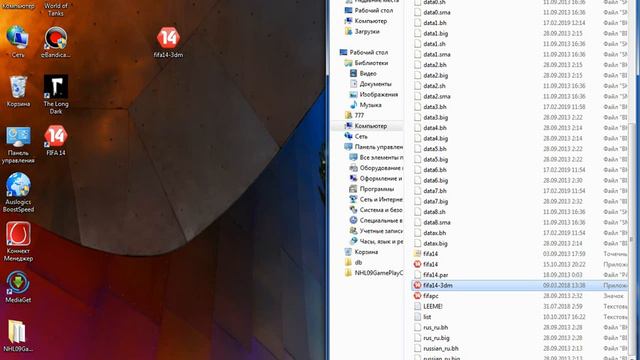Viewport: 640px width, 360px height.
Task: Open Учетные записи tree item
Action: coord(376,231)
